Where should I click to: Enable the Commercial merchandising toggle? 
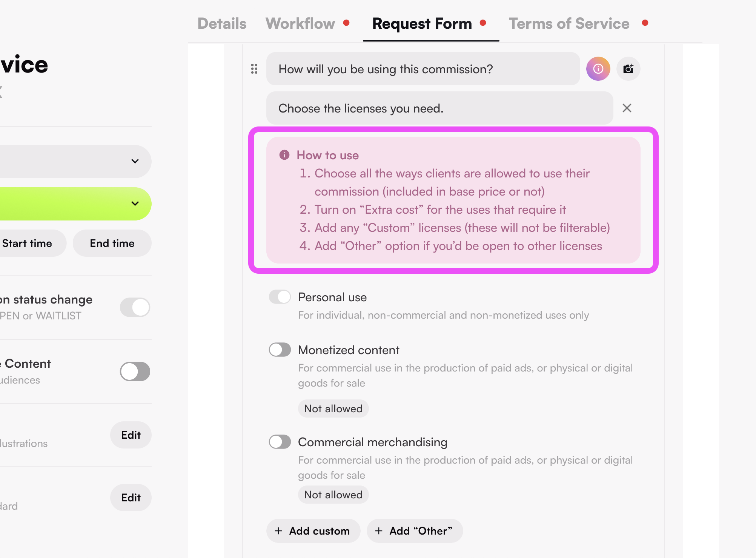pos(280,442)
